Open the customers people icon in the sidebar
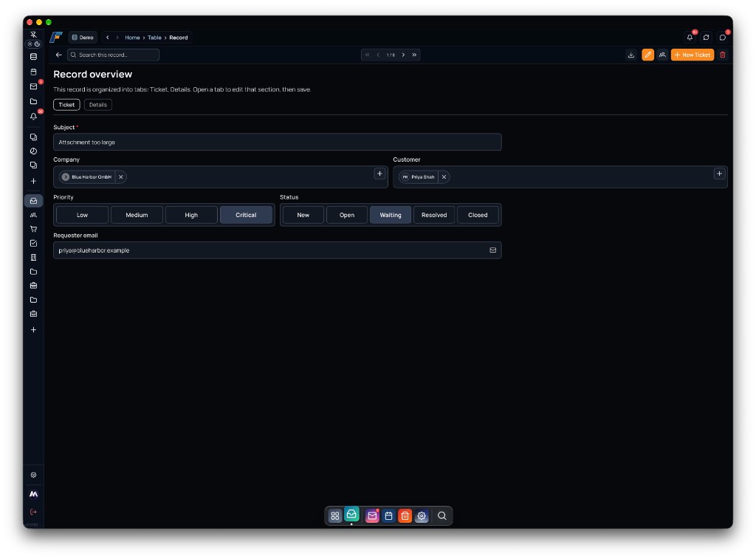This screenshot has height=559, width=756. (x=33, y=215)
